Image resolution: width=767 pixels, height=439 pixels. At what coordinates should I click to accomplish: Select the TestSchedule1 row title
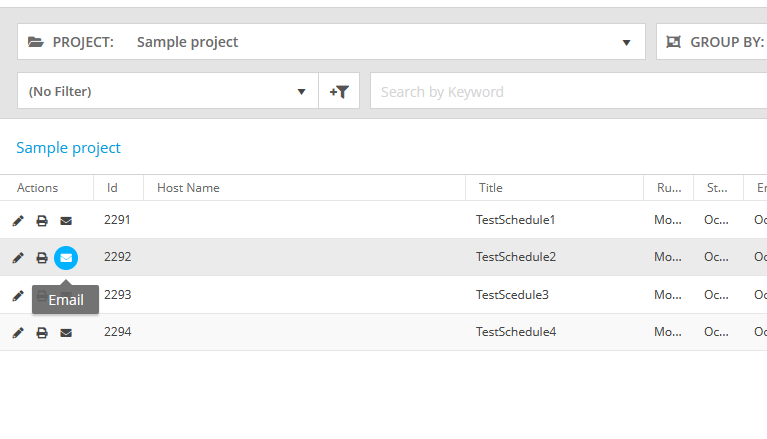(515, 220)
